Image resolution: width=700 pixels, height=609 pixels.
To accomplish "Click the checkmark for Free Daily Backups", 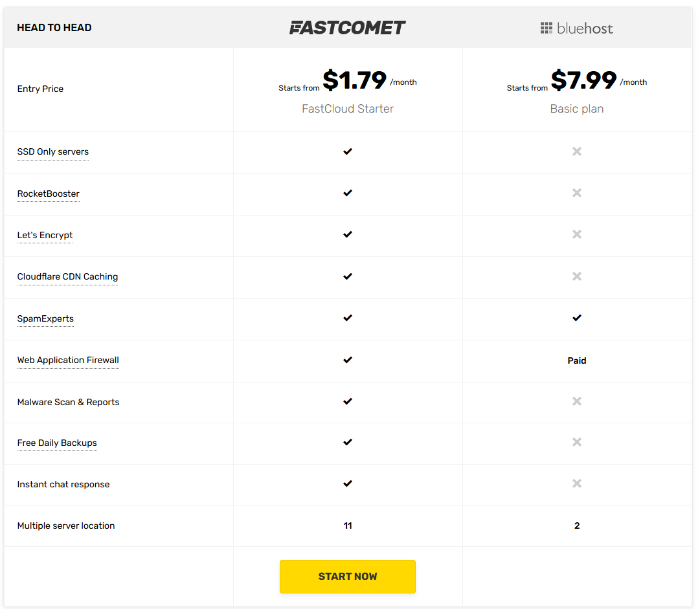I will pos(348,442).
